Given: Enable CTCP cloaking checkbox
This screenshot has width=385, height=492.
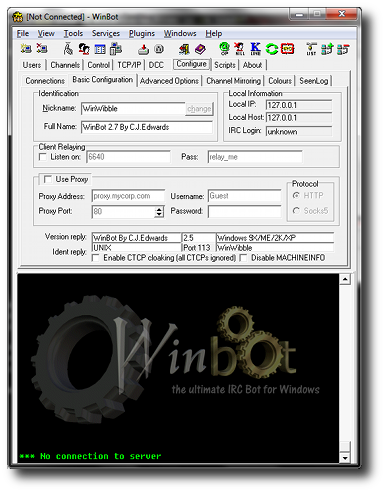Looking at the screenshot, I should (96, 258).
